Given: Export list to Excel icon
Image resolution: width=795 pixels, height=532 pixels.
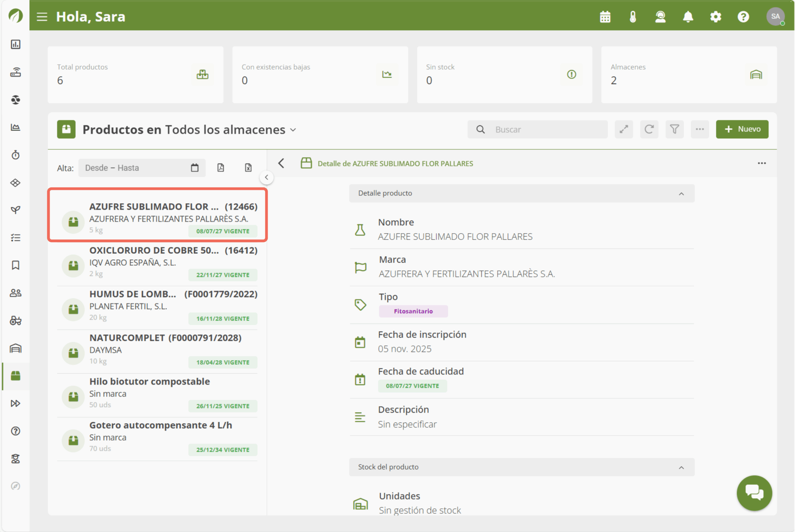Looking at the screenshot, I should point(248,168).
